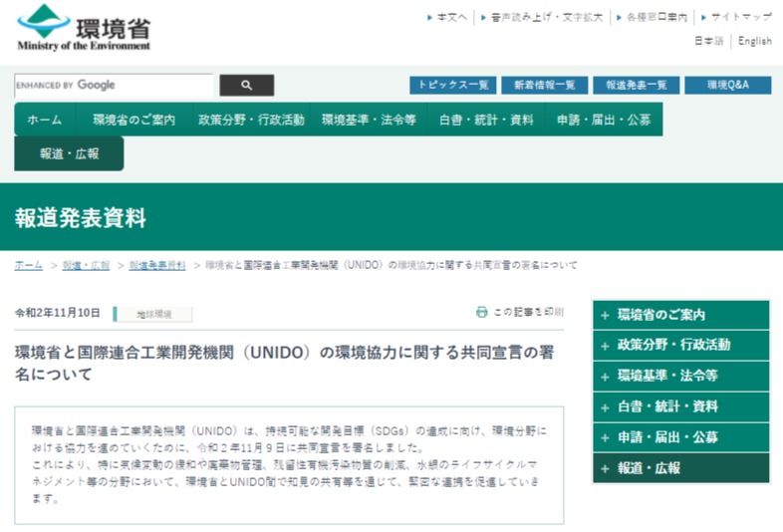Select 白書・統計・資料 in main navigation
This screenshot has width=783, height=532.
[486, 120]
